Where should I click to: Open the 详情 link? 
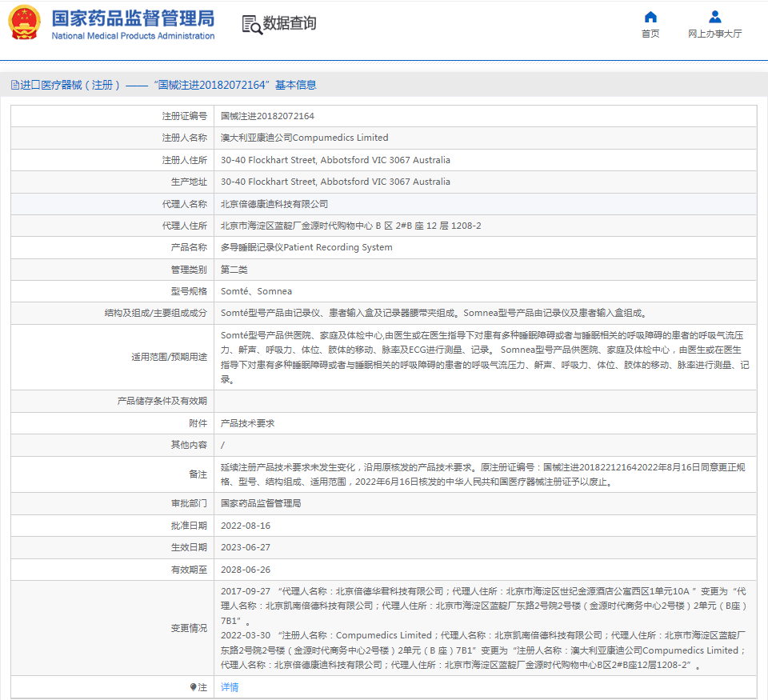click(x=230, y=687)
